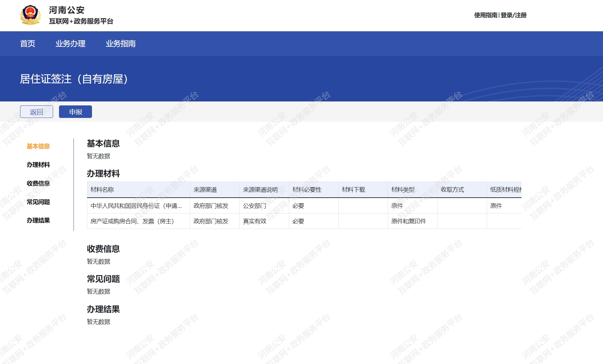Screen dimensions: 603x364
Task: Click the 登录/注册 link
Action: point(513,15)
